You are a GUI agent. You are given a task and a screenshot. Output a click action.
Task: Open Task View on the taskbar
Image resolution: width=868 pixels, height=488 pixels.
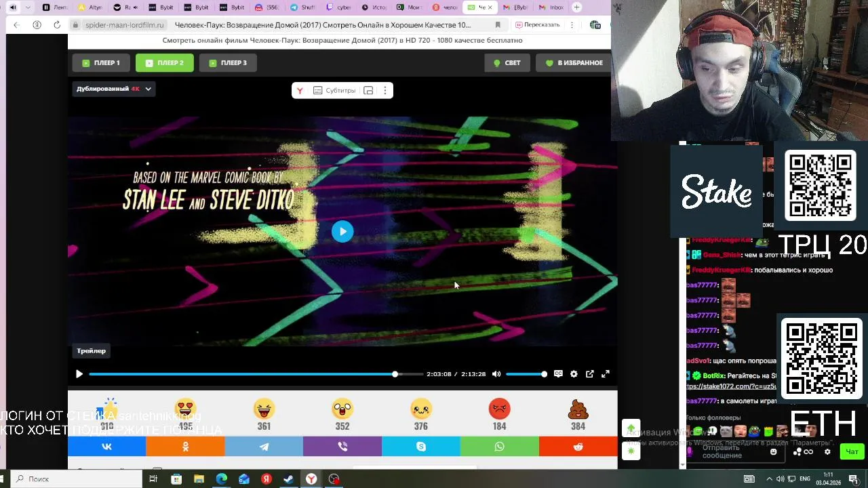[x=153, y=479]
